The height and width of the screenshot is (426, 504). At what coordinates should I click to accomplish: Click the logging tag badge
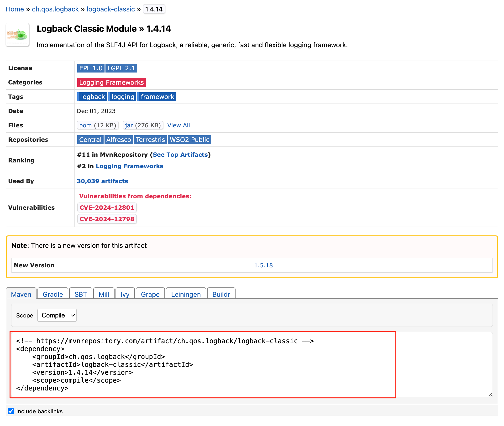pos(122,97)
